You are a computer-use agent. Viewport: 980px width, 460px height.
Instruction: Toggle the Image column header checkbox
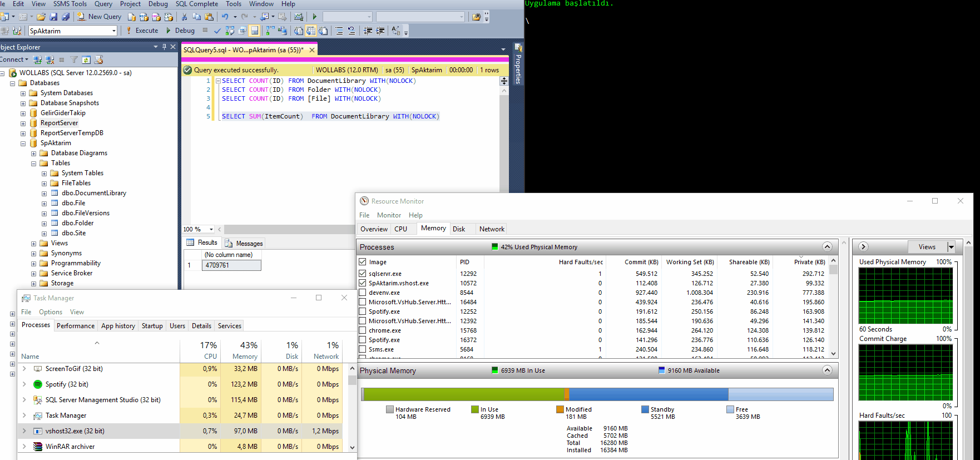click(363, 262)
